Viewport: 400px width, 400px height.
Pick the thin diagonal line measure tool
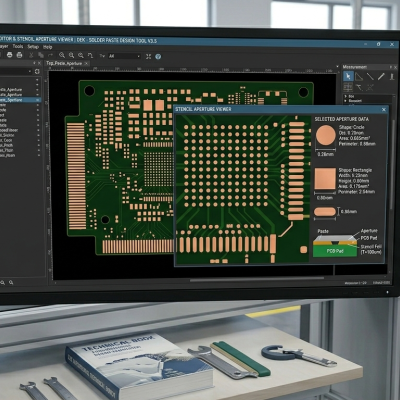[370, 77]
